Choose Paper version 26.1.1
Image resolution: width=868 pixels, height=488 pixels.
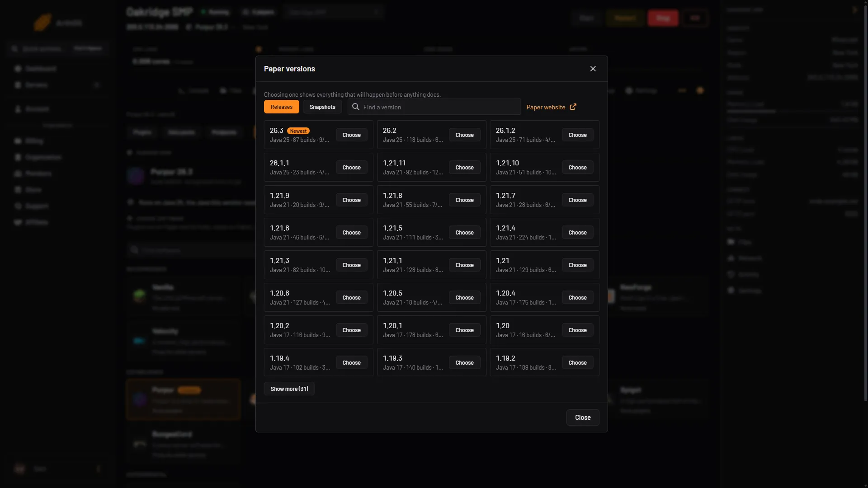[x=352, y=168]
